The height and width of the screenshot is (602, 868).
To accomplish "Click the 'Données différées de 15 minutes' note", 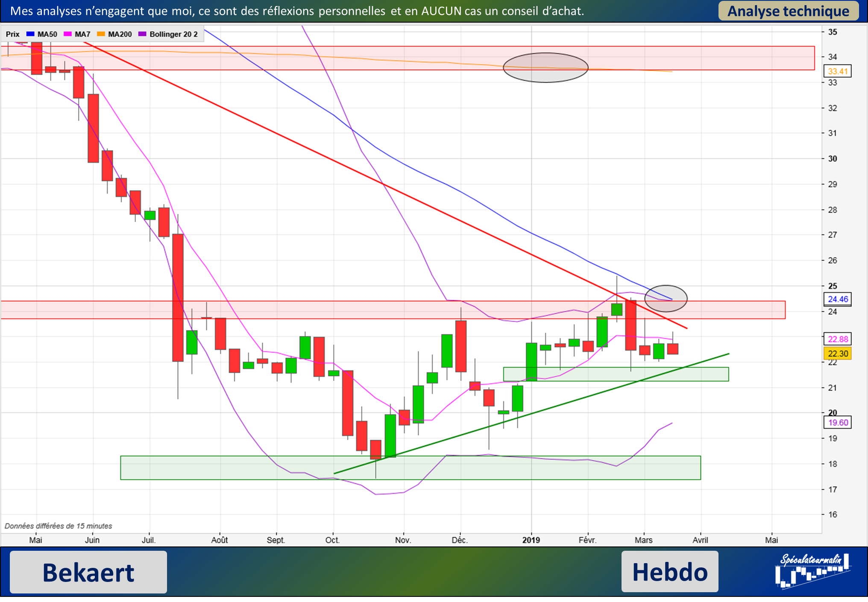I will coord(59,526).
